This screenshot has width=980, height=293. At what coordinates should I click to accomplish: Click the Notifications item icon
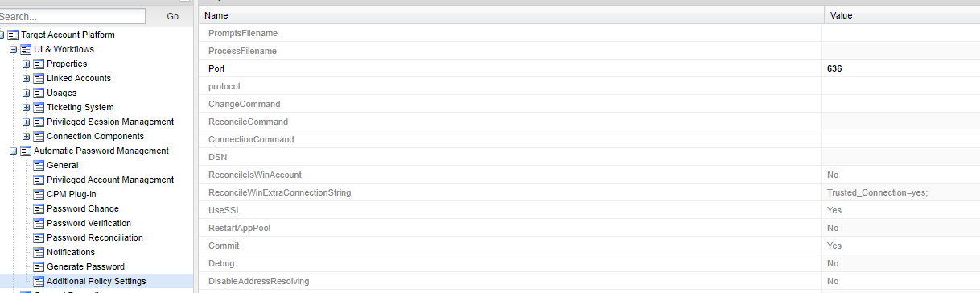[x=39, y=252]
